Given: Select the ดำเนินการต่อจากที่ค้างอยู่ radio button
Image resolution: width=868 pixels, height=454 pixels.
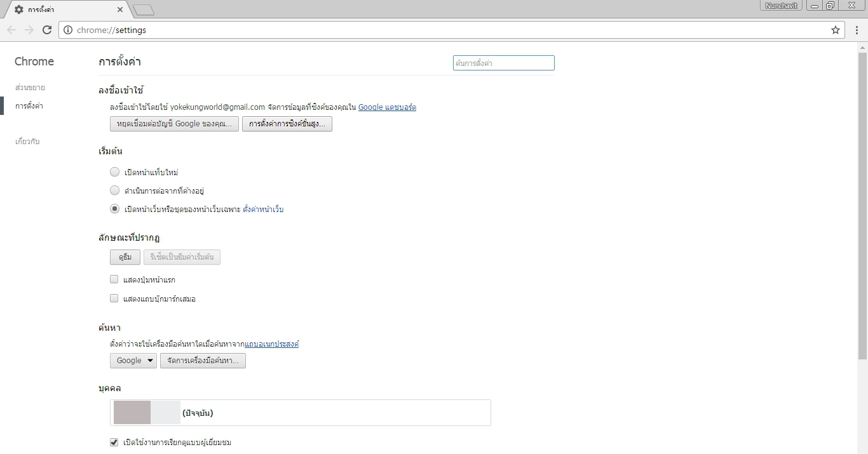Looking at the screenshot, I should (114, 190).
